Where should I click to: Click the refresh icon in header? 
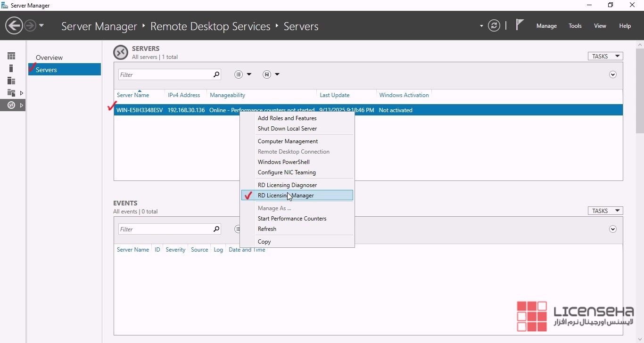tap(494, 25)
